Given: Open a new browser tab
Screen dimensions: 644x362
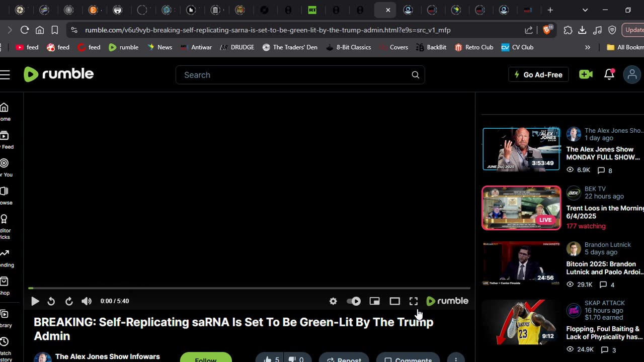Looking at the screenshot, I should click(550, 10).
